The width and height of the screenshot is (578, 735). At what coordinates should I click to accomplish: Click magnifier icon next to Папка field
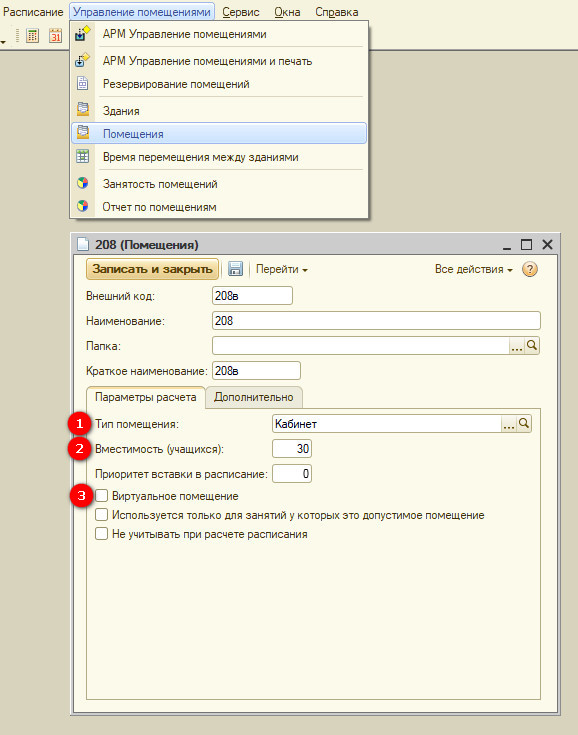(532, 346)
